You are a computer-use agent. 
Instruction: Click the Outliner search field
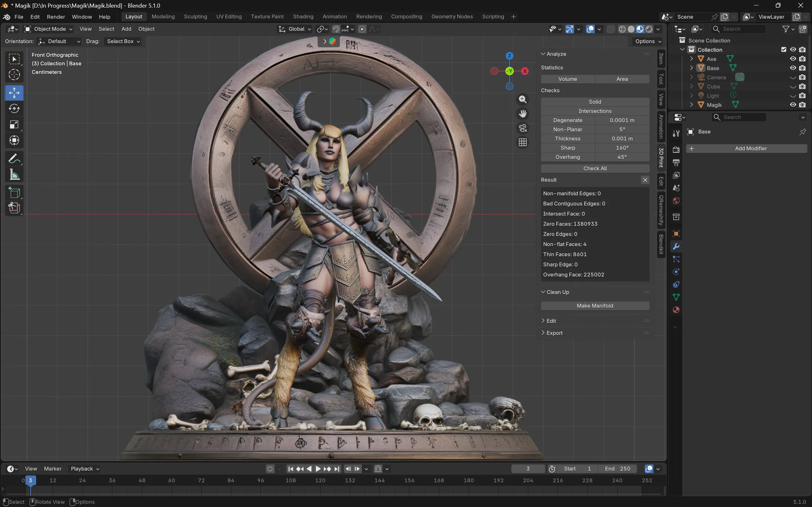tap(739, 29)
